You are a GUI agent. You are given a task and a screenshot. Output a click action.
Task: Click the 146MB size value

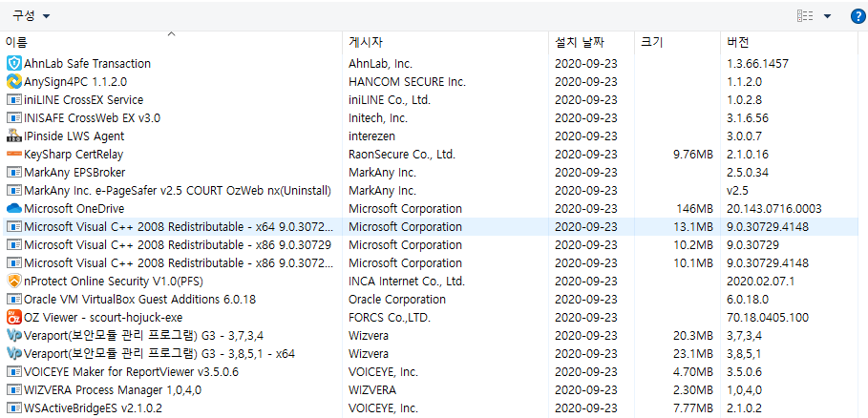pos(694,208)
